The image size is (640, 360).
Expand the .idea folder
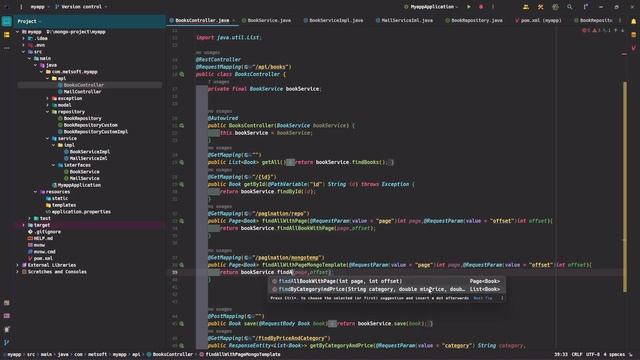(24, 38)
